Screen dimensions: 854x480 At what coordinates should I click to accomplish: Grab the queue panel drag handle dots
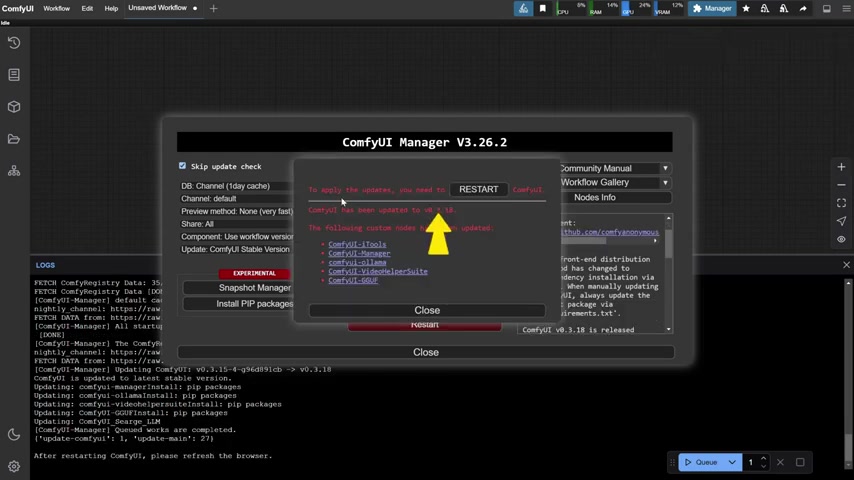click(672, 462)
